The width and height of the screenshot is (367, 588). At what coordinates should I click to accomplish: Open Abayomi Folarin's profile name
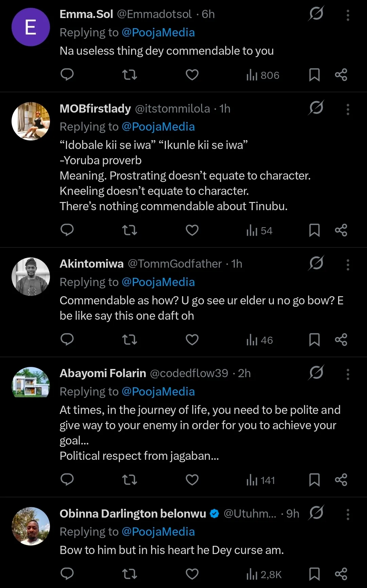click(103, 373)
